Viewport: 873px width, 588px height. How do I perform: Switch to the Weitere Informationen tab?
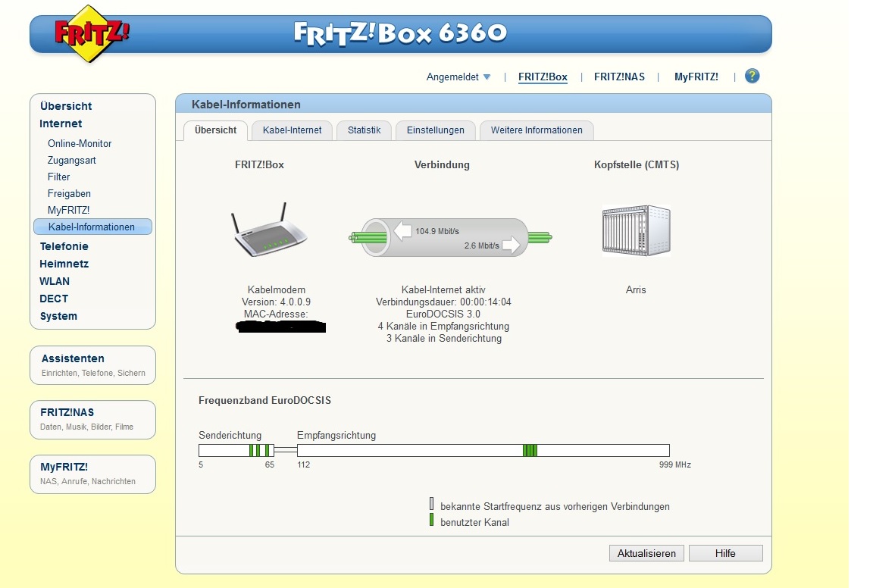(x=537, y=130)
